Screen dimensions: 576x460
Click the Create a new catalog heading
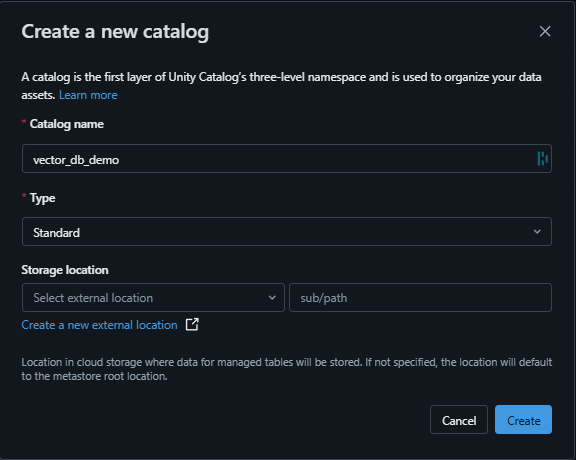tap(115, 32)
